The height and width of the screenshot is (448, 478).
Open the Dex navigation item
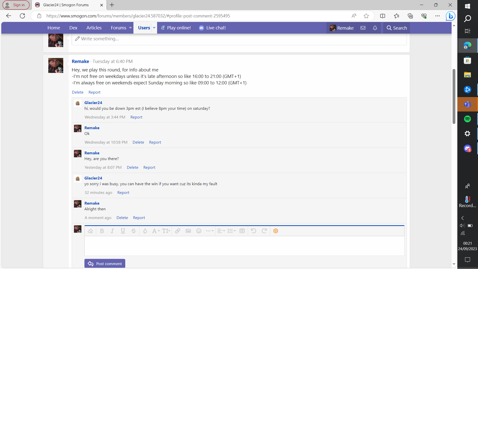tap(73, 28)
